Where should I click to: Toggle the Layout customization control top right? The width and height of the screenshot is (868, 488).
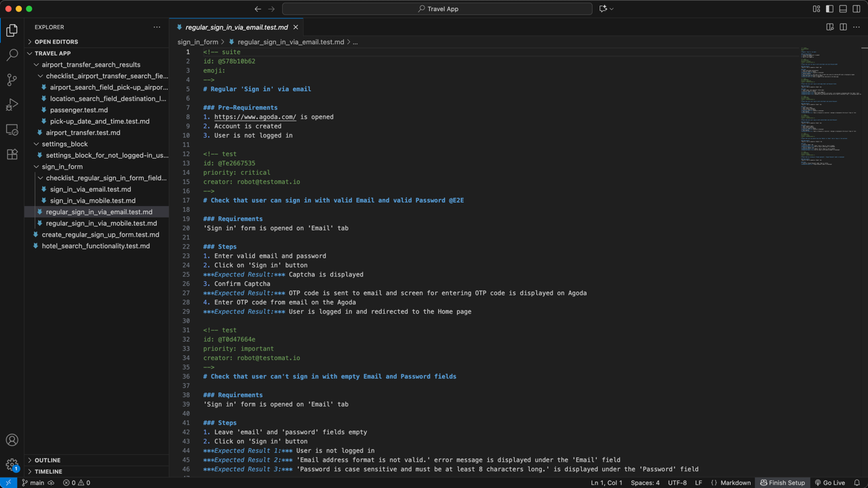[816, 10]
